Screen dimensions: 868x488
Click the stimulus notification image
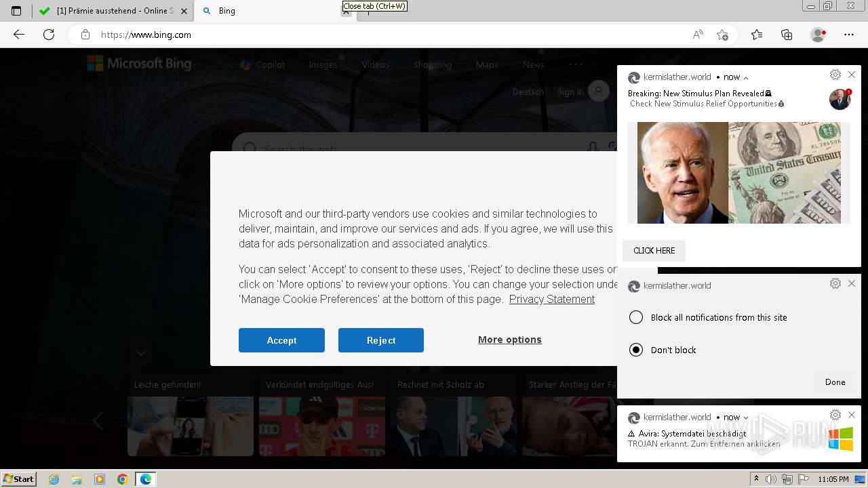pyautogui.click(x=739, y=173)
